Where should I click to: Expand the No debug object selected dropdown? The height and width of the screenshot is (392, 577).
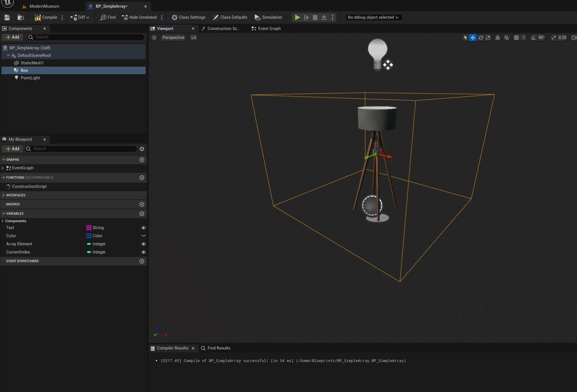[372, 17]
